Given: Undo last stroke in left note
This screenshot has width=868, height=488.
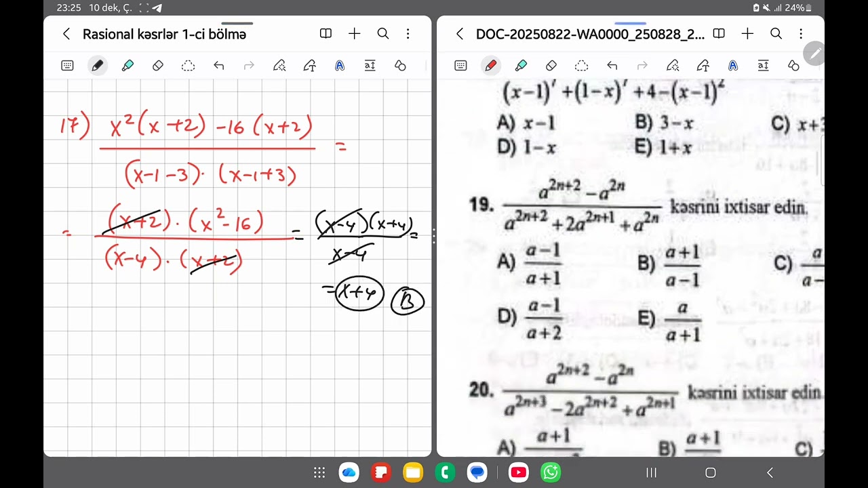Looking at the screenshot, I should tap(218, 66).
